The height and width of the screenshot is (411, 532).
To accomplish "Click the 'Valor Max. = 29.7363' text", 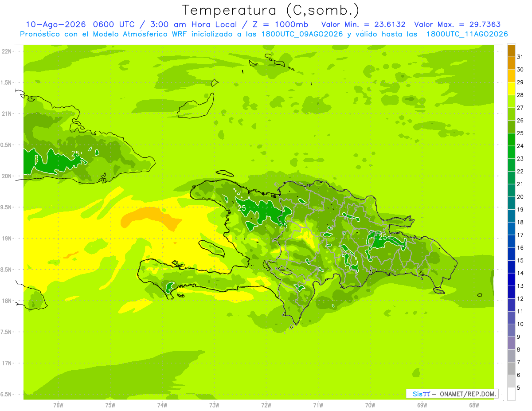I will (458, 24).
